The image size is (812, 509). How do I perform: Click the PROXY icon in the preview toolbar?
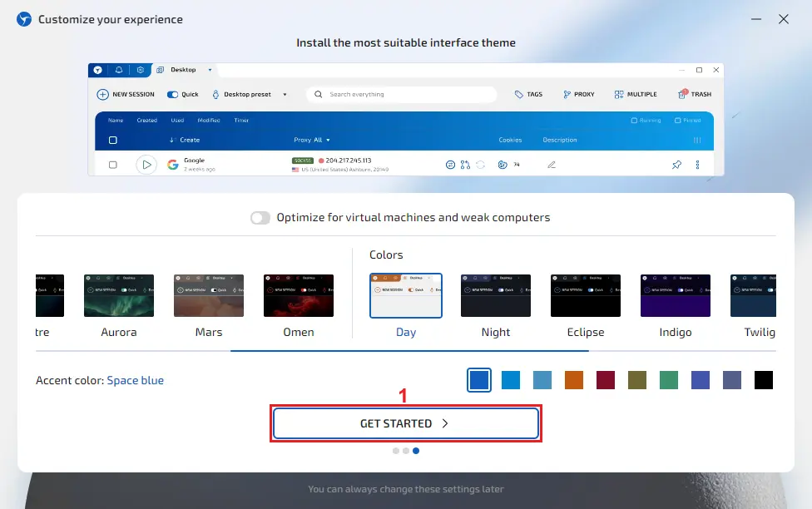(567, 94)
